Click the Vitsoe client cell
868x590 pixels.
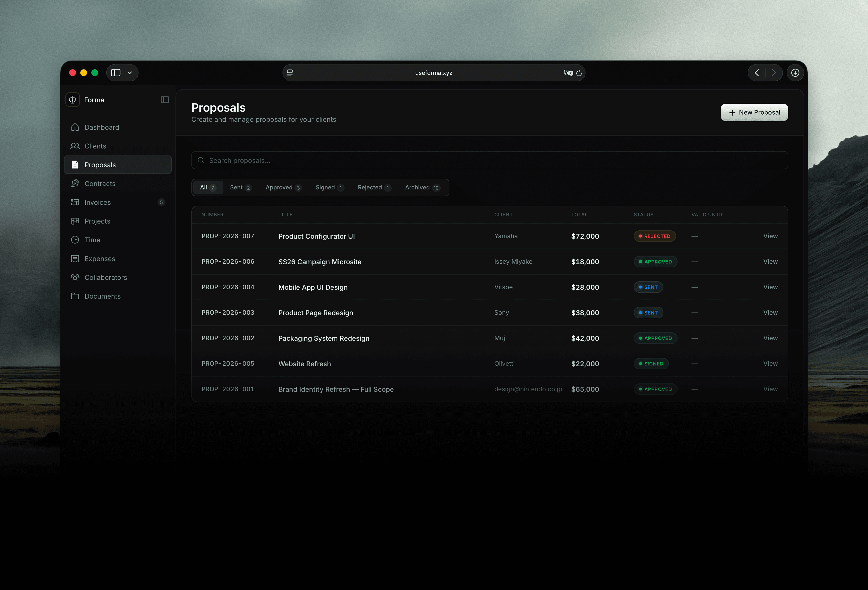pos(503,287)
